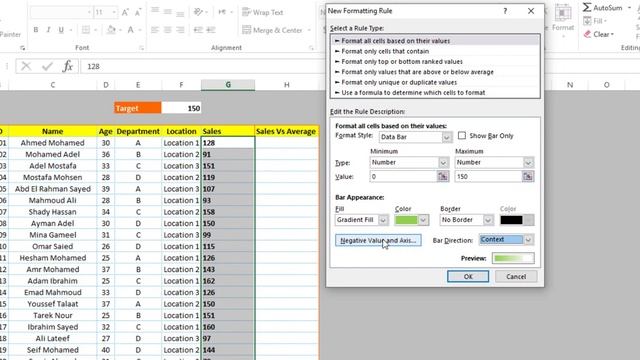
Task: Click Decrease Font Size icon
Action: click(138, 13)
